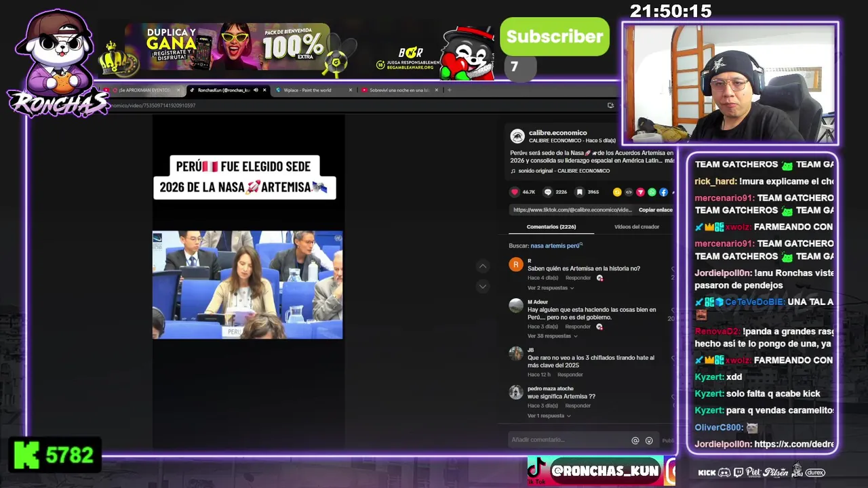The width and height of the screenshot is (868, 488).
Task: Click calibre.economico profile avatar
Action: [x=517, y=136]
